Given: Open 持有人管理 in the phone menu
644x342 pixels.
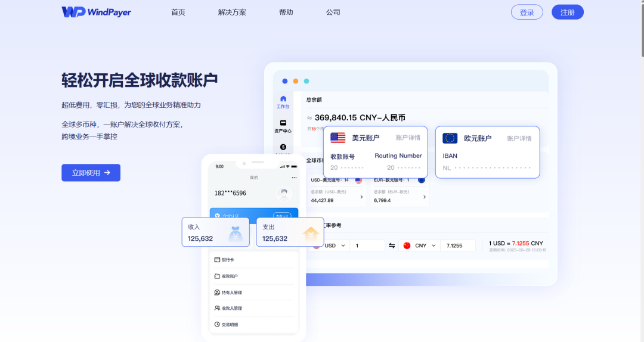Looking at the screenshot, I should [253, 293].
